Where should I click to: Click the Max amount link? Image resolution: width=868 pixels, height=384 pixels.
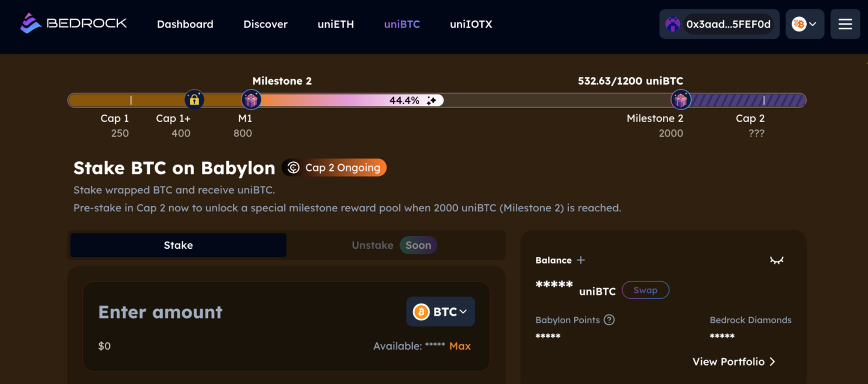point(460,346)
